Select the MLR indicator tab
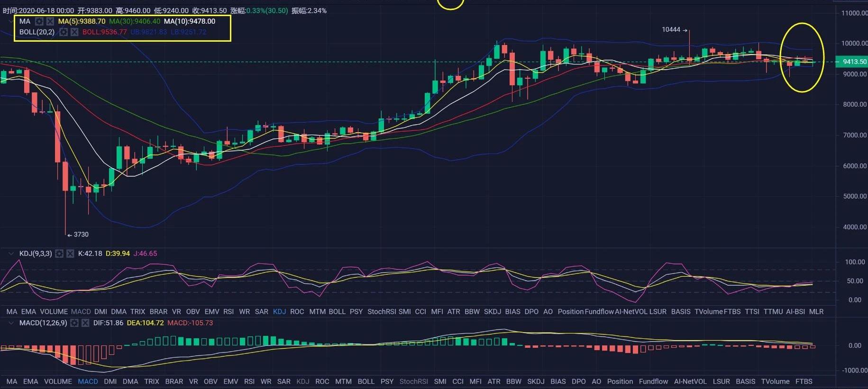This screenshot has width=868, height=389. tap(816, 311)
